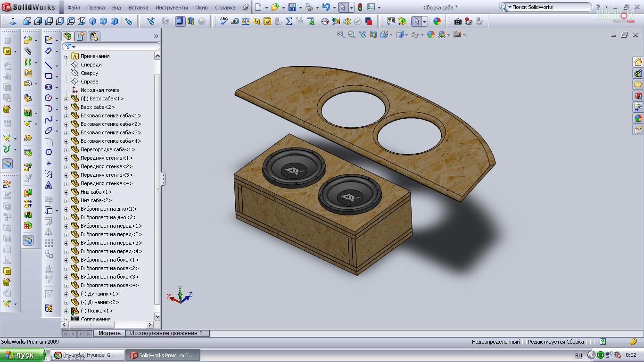Expand the (-) Динамик<1> component node
The height and width of the screenshot is (362, 644).
[x=66, y=294]
